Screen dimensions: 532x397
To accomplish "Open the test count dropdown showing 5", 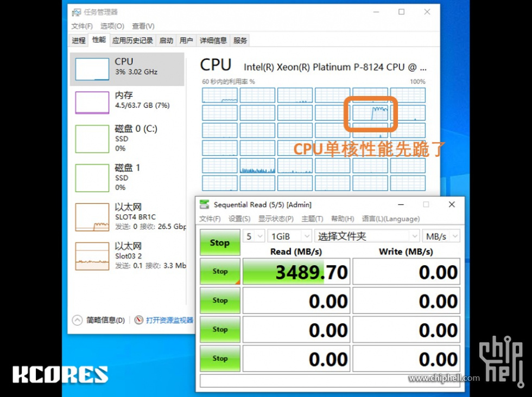I will (254, 236).
